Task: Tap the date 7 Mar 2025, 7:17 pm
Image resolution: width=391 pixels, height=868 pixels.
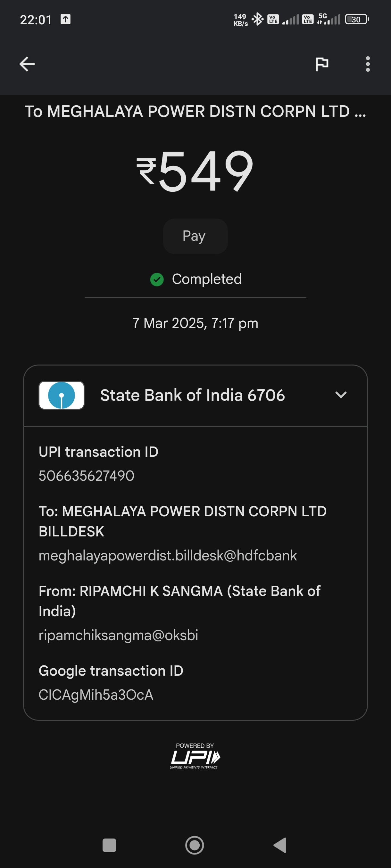Action: tap(195, 323)
